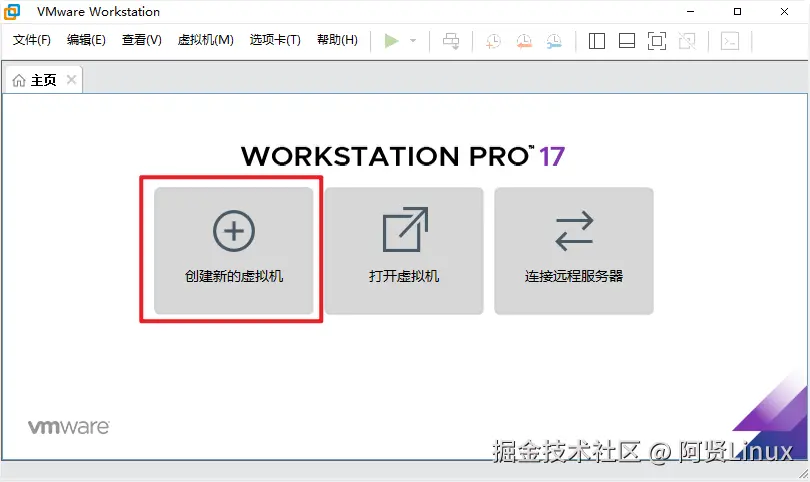Open the 查看(V) menu
The image size is (810, 482).
pyautogui.click(x=142, y=40)
